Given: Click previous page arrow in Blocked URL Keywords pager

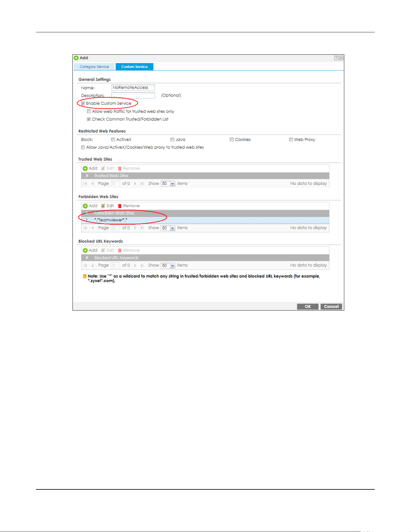Looking at the screenshot, I should 92,266.
